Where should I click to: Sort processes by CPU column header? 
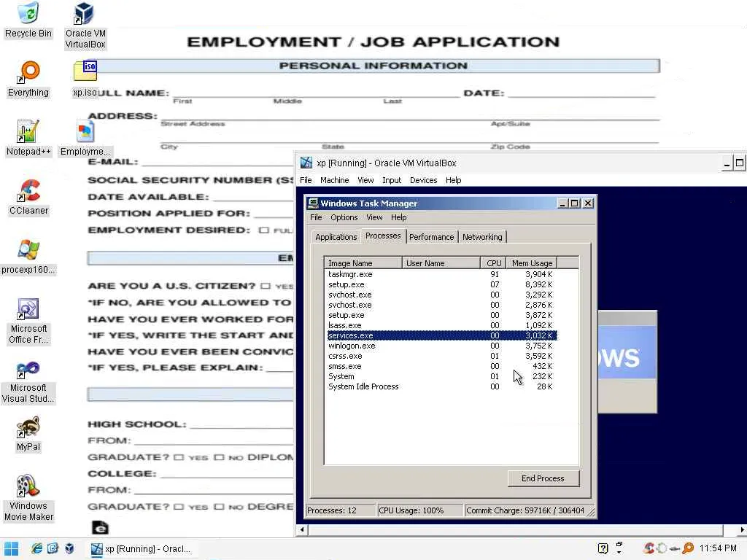pos(494,262)
